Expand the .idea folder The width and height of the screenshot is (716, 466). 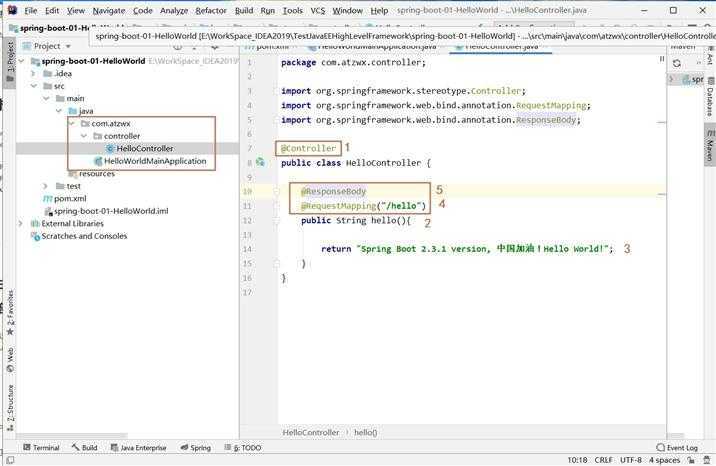(x=33, y=73)
